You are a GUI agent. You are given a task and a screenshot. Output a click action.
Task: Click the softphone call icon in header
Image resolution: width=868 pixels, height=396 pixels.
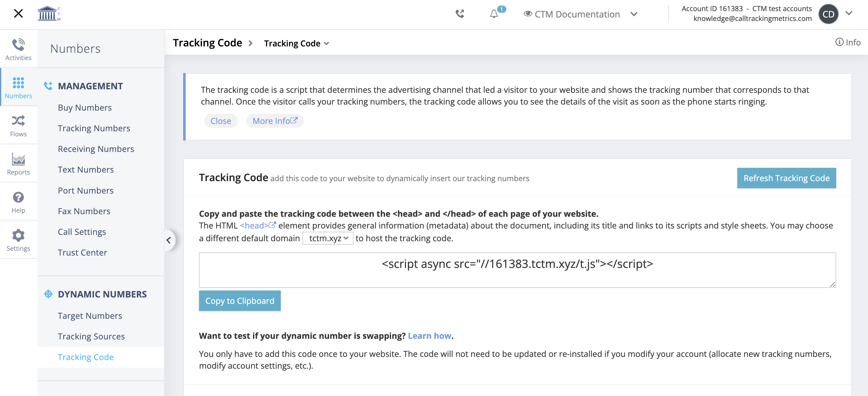tap(460, 14)
